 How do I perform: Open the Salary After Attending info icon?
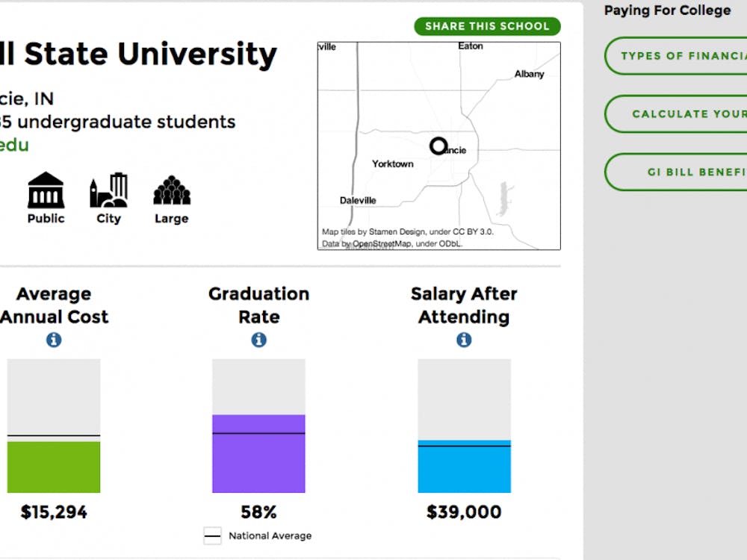(x=463, y=340)
